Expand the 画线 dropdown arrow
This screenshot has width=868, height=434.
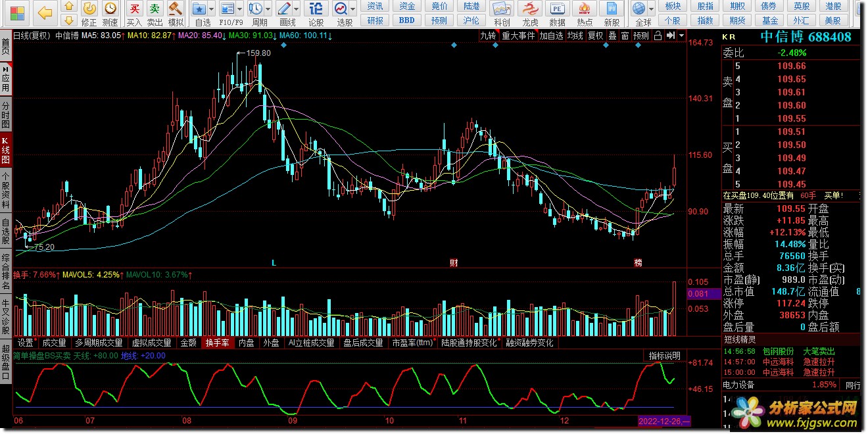tap(297, 9)
